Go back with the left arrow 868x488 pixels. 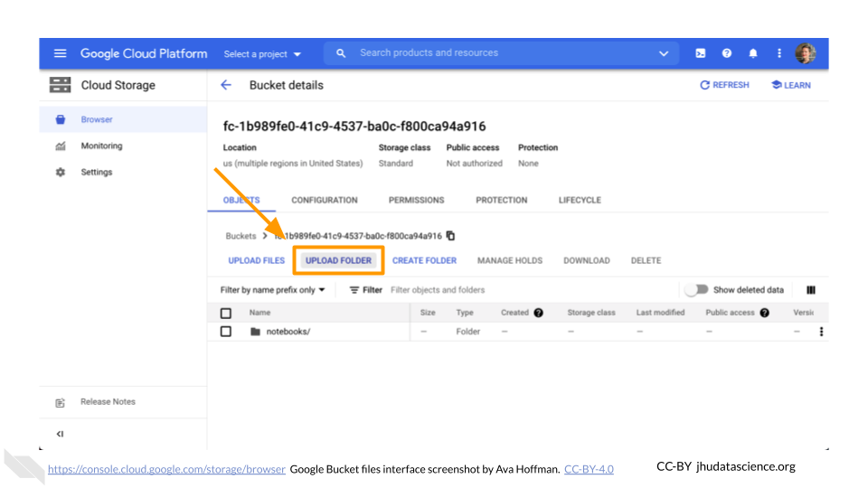(x=226, y=85)
